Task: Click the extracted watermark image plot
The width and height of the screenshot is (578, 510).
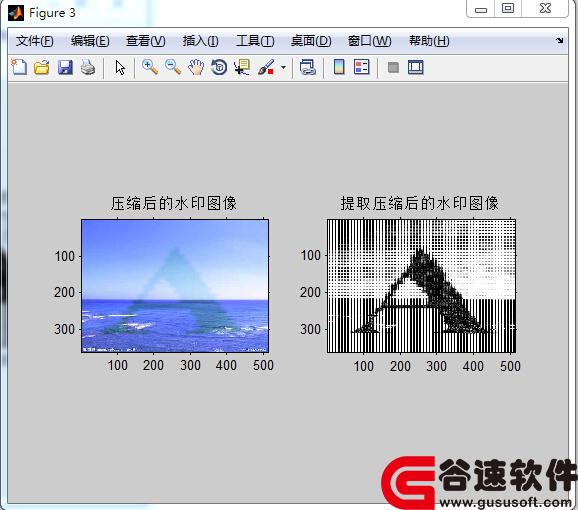Action: [421, 286]
